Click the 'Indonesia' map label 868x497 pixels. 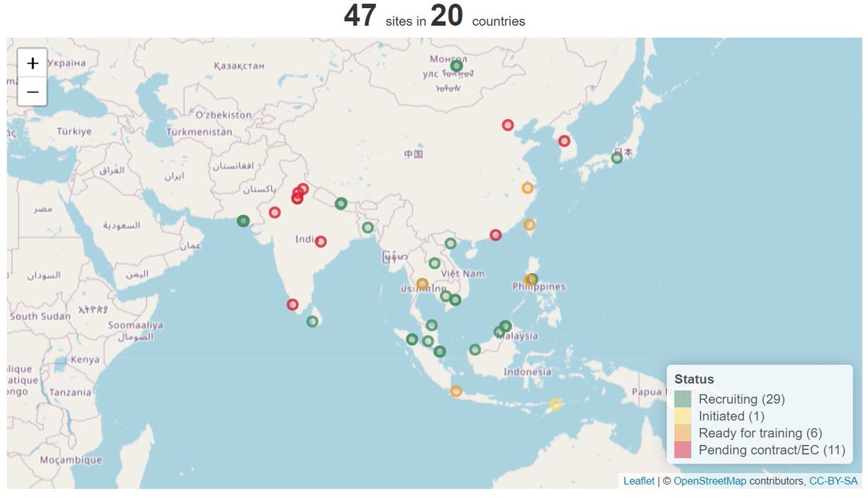[x=527, y=372]
